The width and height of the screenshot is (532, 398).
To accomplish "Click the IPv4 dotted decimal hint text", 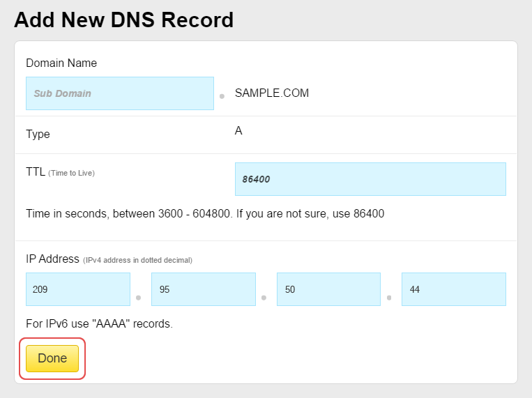I will (x=137, y=260).
